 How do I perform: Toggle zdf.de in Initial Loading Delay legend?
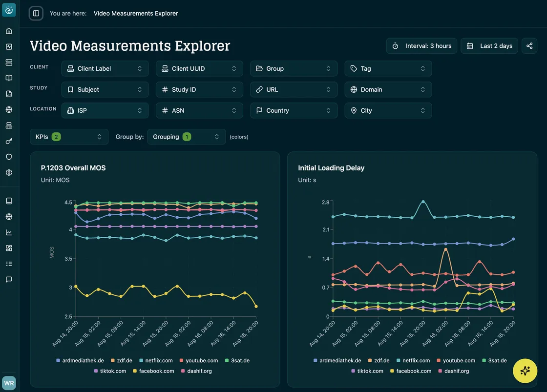tap(379, 361)
